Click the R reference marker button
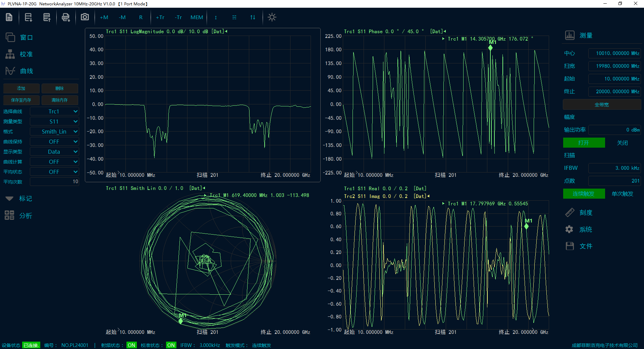This screenshot has height=349, width=644. (141, 17)
